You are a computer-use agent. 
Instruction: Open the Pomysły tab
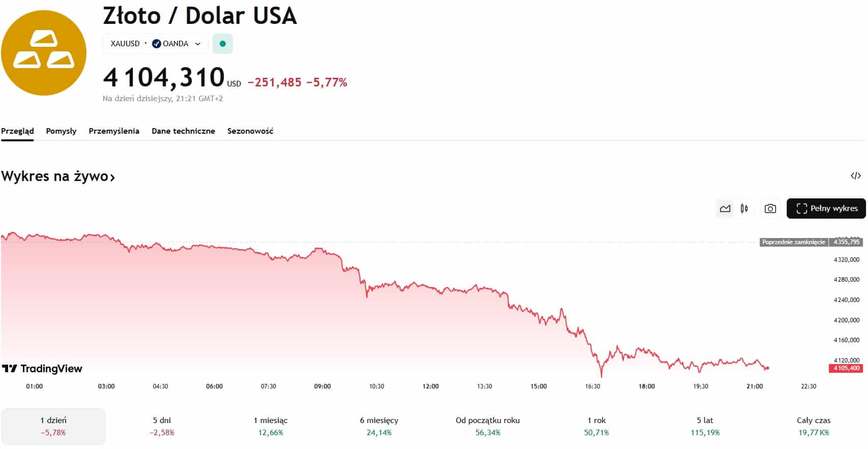point(61,131)
